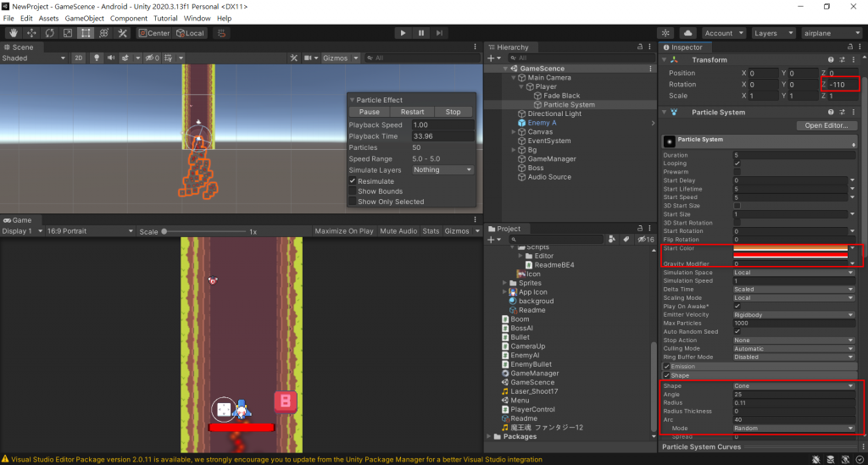Open Scene panel options menu
The width and height of the screenshot is (868, 465).
[475, 47]
